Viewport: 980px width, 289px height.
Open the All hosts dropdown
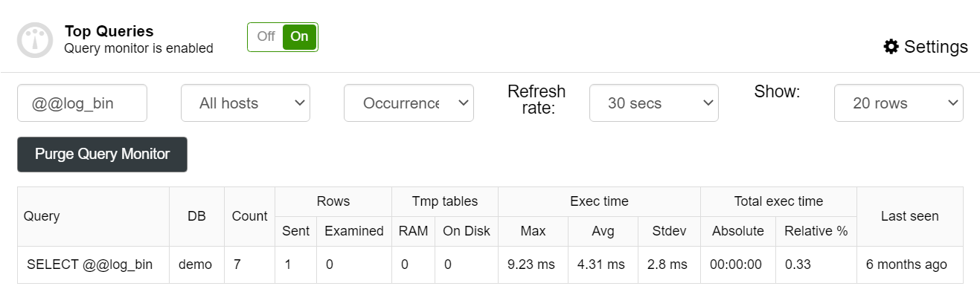click(246, 103)
